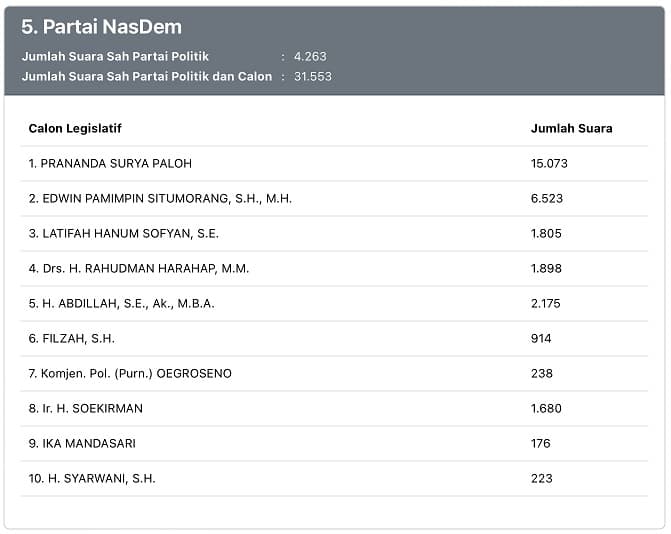671x534 pixels.
Task: Click H. SYARWANI, S.H. entry
Action: (x=92, y=478)
